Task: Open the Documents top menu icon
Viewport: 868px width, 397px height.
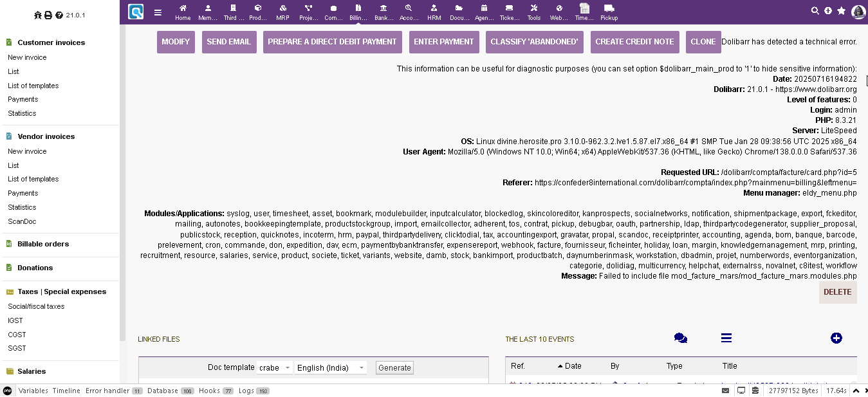Action: [x=459, y=8]
